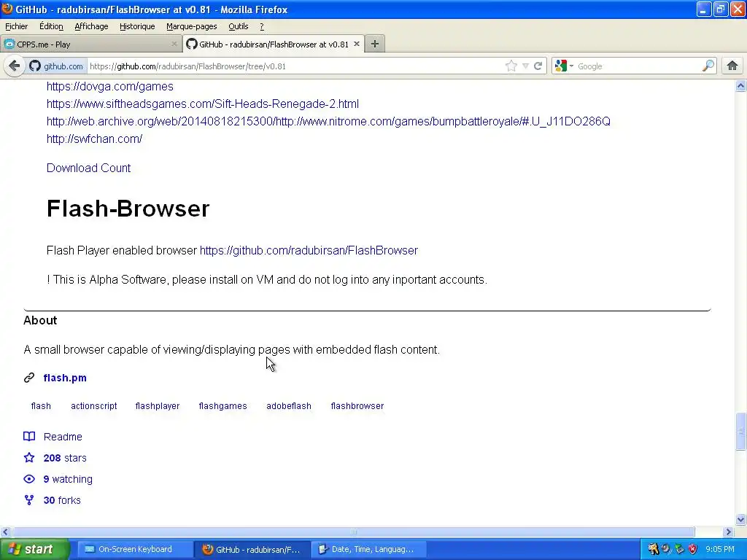Open the github.com/radubirsan/FlashBrowser link
747x560 pixels.
coord(309,251)
